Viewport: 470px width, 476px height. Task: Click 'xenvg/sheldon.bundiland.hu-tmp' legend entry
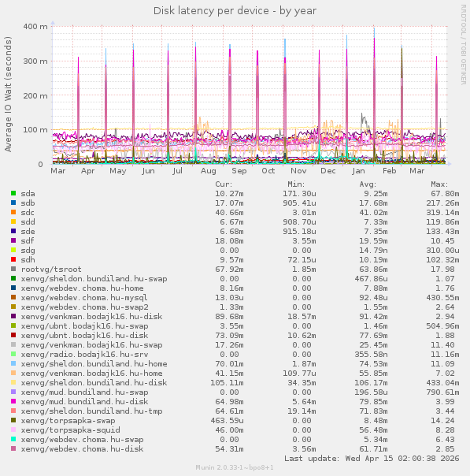pyautogui.click(x=91, y=411)
